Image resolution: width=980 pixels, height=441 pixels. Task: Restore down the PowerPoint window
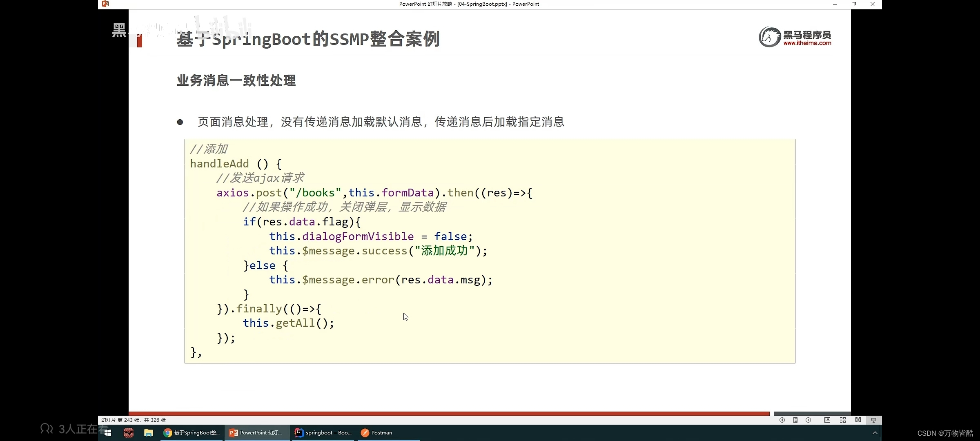854,4
